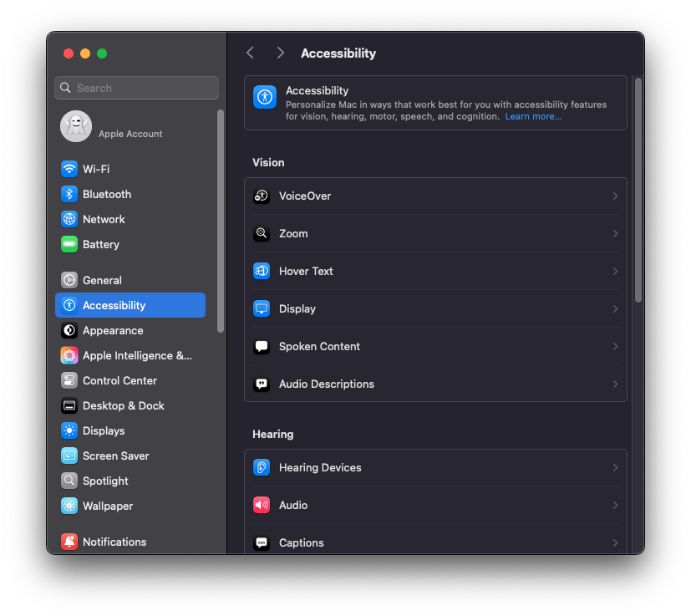Image resolution: width=691 pixels, height=616 pixels.
Task: Expand Spoken Content chevron
Action: point(615,346)
